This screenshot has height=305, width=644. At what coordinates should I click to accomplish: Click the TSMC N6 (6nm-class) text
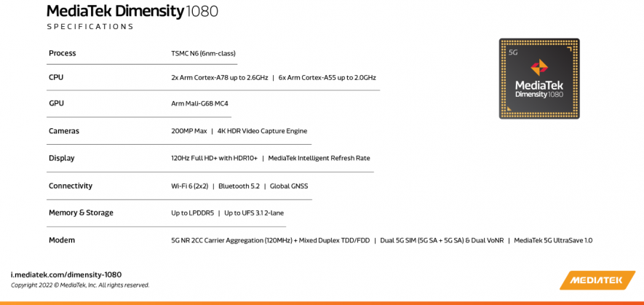point(203,53)
